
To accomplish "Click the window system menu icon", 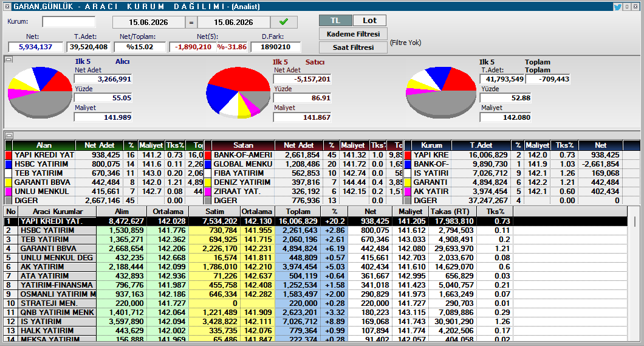I will (7, 7).
